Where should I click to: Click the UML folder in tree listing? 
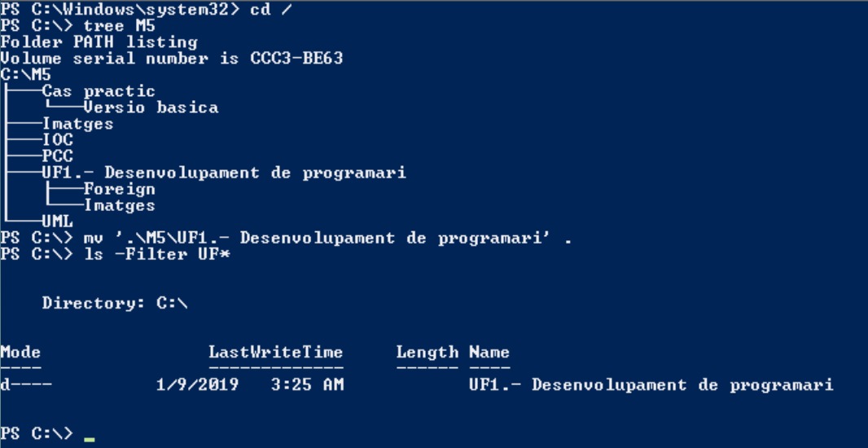point(57,222)
